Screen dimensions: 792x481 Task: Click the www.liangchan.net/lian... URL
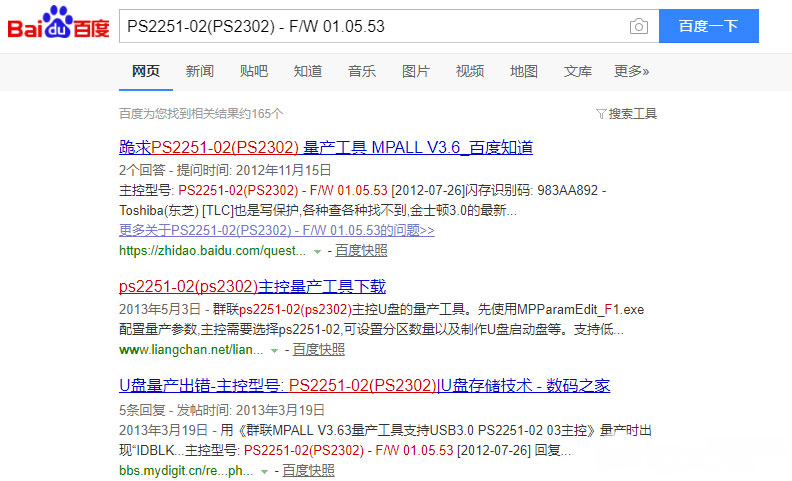click(191, 350)
